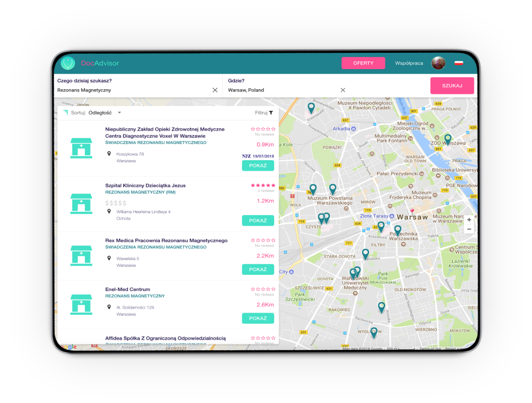Open the OFERTY page

click(363, 63)
